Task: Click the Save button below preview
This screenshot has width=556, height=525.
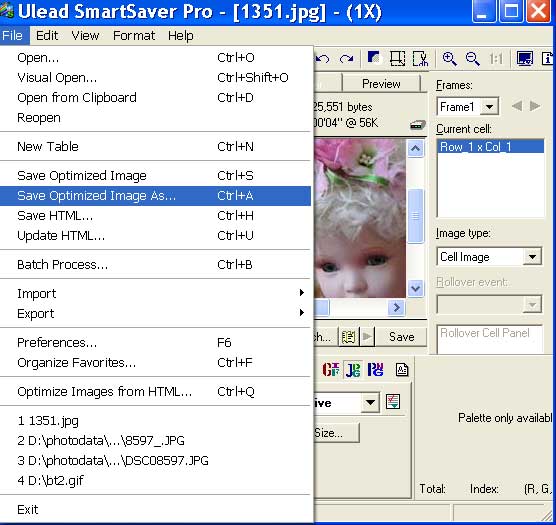Action: [401, 336]
